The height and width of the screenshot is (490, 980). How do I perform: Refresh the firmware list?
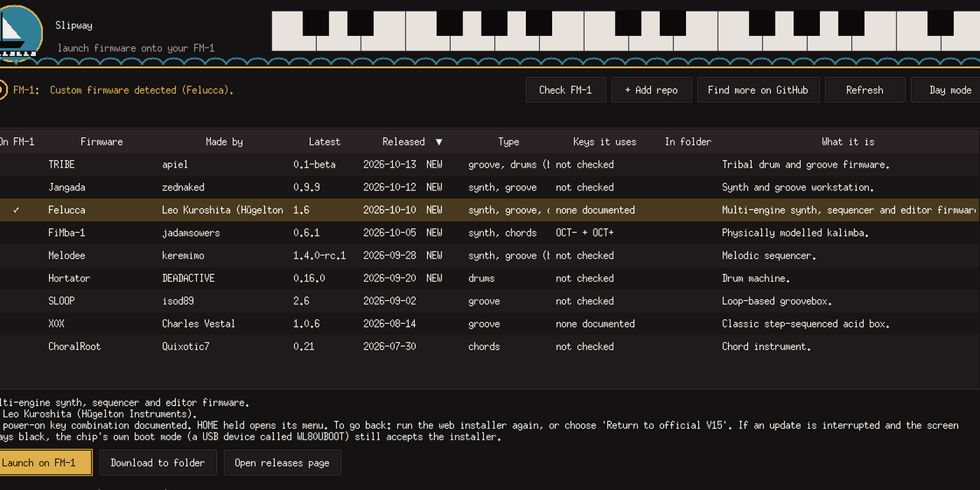coord(864,90)
